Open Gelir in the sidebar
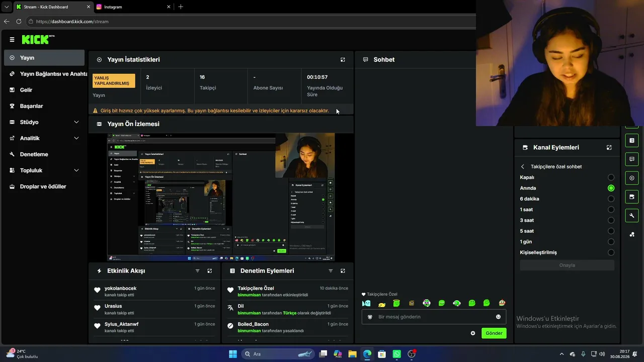The image size is (644, 362). (x=44, y=90)
